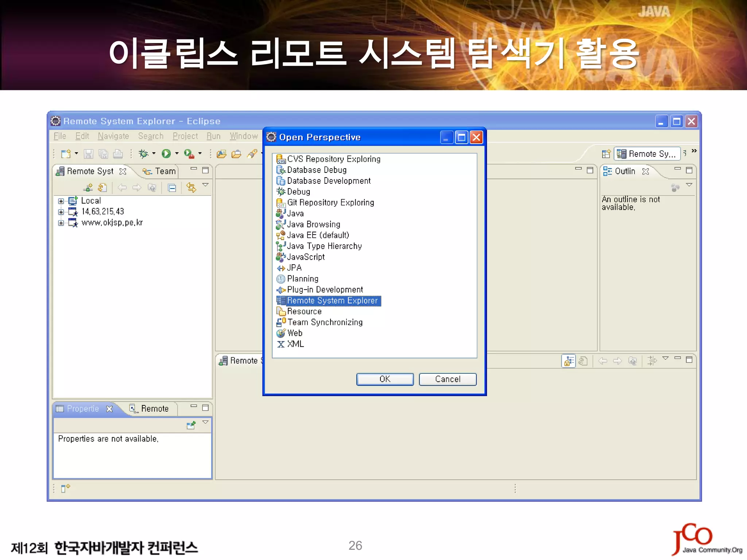Toggle the pin properties icon in Properties view
The width and height of the screenshot is (747, 560).
pyautogui.click(x=191, y=425)
